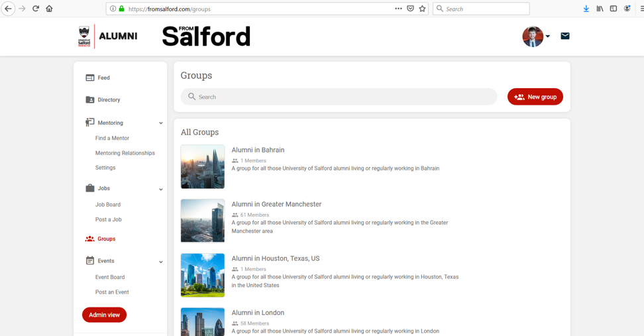This screenshot has height=336, width=644.
Task: Click the green padlock security icon
Action: pos(121,9)
